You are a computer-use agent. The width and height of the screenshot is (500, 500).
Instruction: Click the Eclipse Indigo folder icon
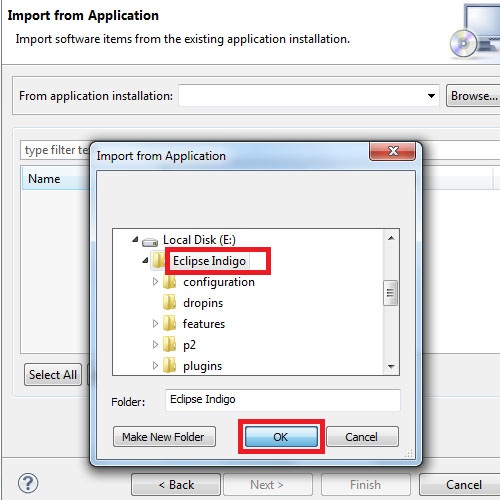tap(158, 260)
